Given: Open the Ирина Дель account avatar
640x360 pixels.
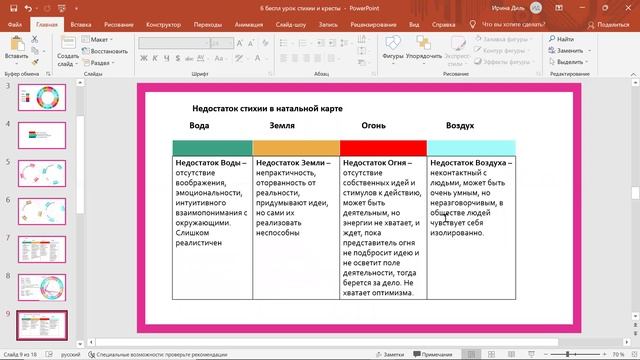Looking at the screenshot, I should pyautogui.click(x=536, y=8).
